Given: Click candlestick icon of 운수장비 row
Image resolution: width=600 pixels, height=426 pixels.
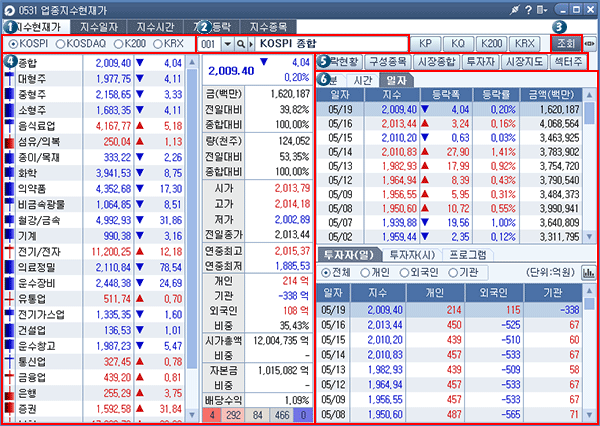Looking at the screenshot, I should (9, 283).
